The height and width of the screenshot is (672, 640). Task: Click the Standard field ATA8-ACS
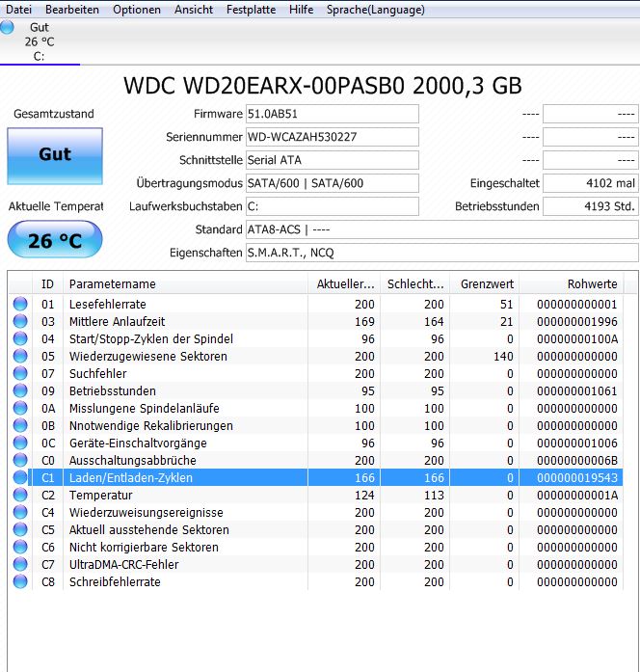coord(442,229)
